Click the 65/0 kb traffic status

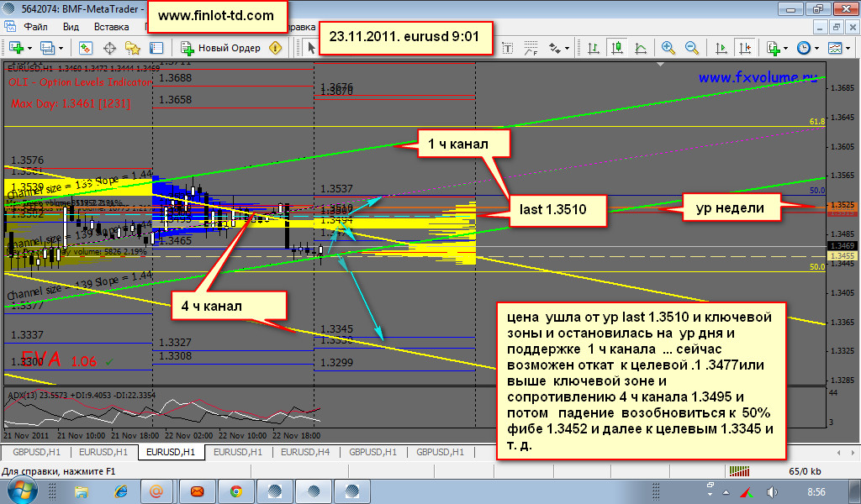pos(805,471)
